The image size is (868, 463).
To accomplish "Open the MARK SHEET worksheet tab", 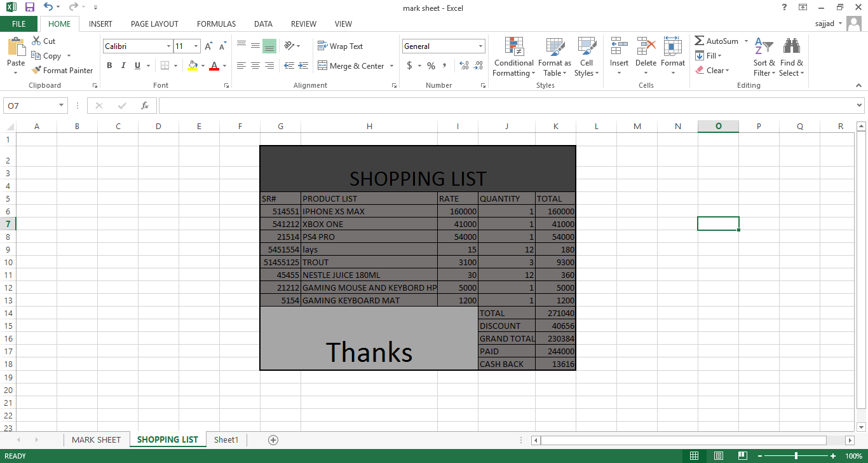I will [96, 439].
